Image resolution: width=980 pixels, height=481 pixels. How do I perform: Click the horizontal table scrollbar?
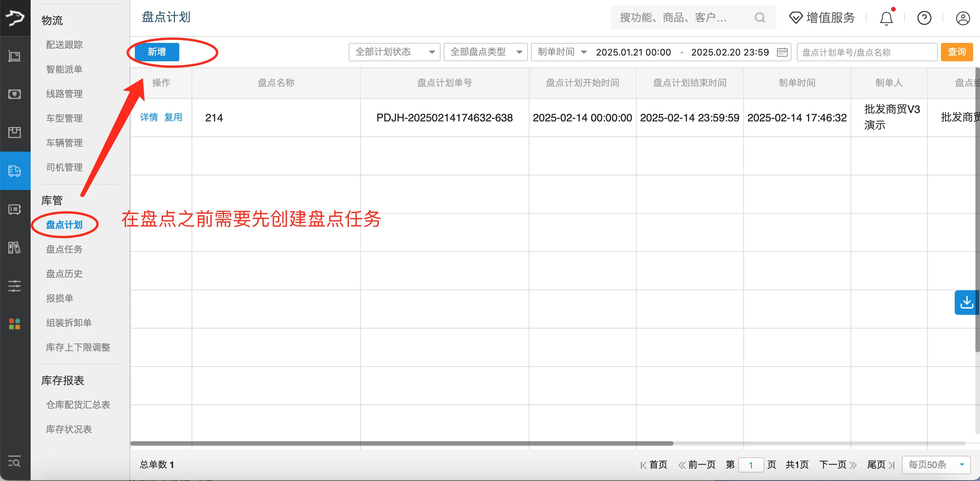pos(402,443)
